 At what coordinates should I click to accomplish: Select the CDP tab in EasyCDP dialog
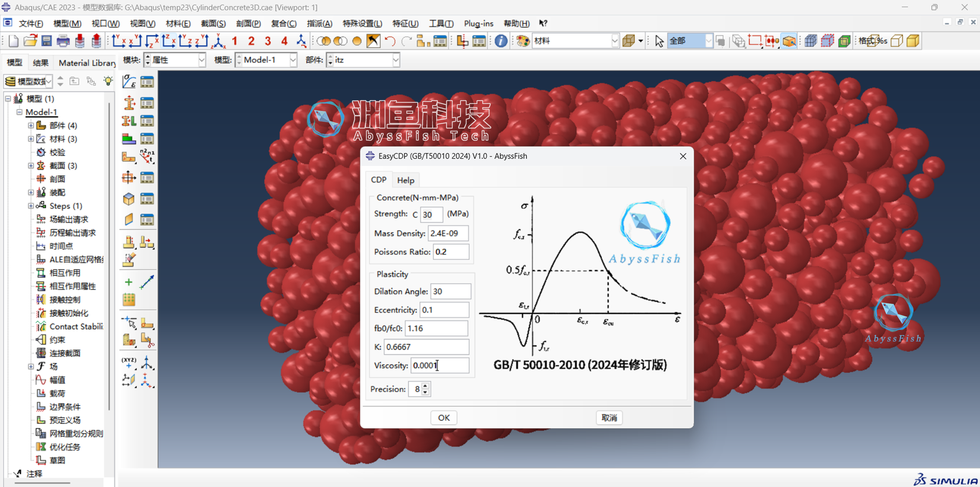coord(379,180)
